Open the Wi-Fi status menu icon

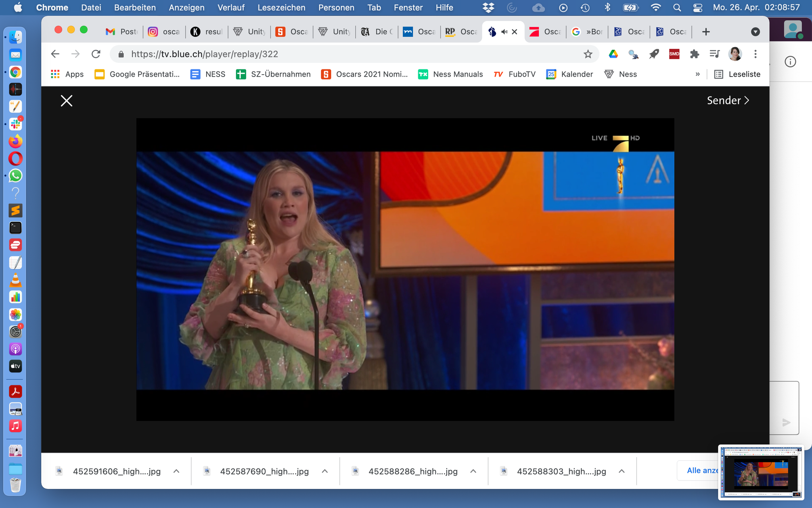(x=656, y=8)
